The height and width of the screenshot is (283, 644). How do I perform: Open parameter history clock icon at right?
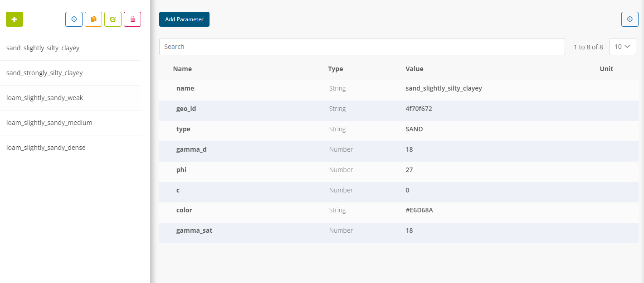pyautogui.click(x=629, y=19)
